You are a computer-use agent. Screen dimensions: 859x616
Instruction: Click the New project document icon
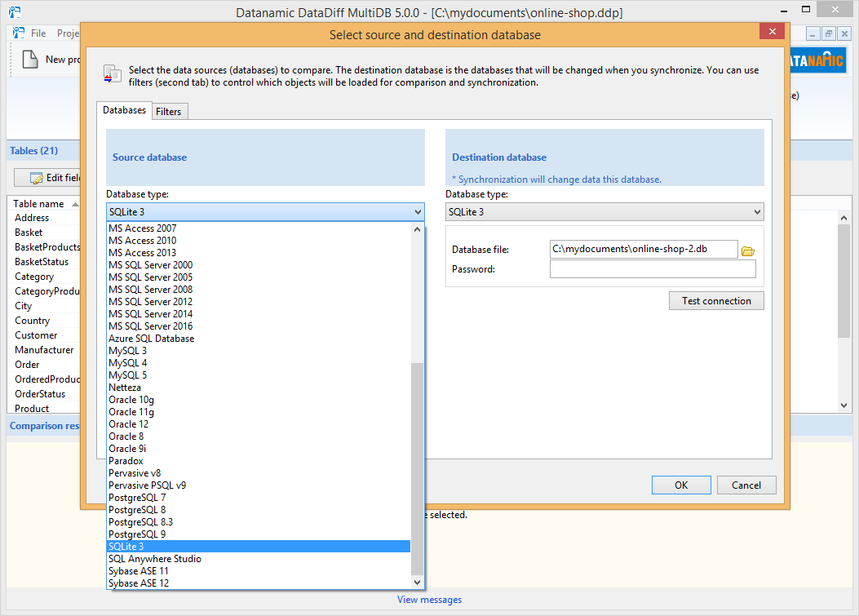pos(30,60)
